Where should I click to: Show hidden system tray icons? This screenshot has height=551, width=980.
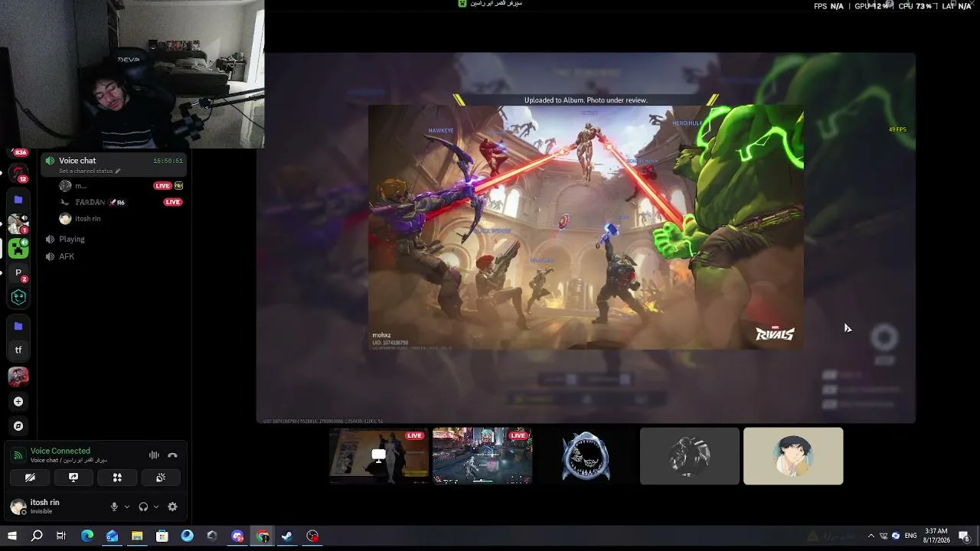point(871,536)
